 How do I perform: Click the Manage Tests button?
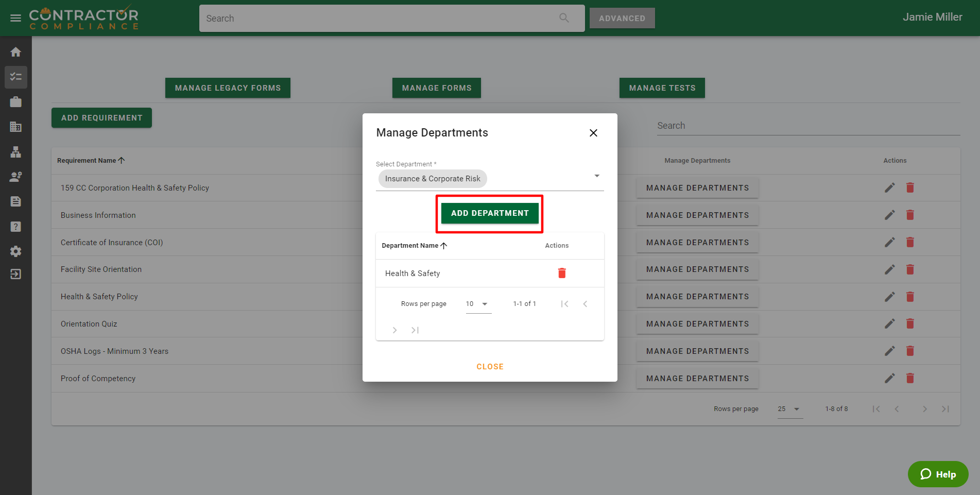point(662,88)
